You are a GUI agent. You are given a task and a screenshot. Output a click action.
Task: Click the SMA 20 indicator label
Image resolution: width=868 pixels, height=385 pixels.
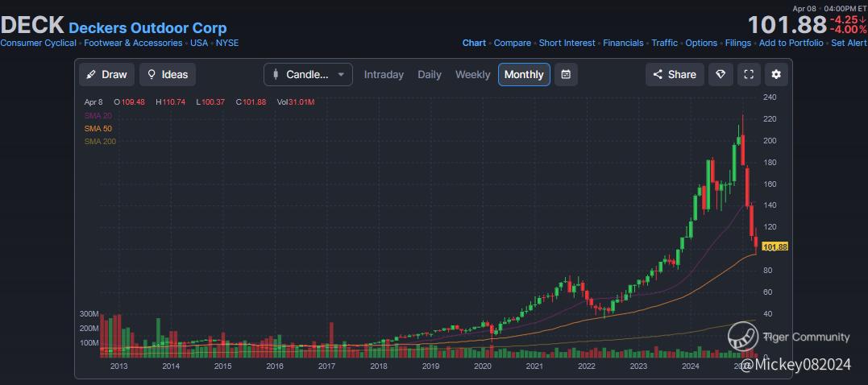100,115
